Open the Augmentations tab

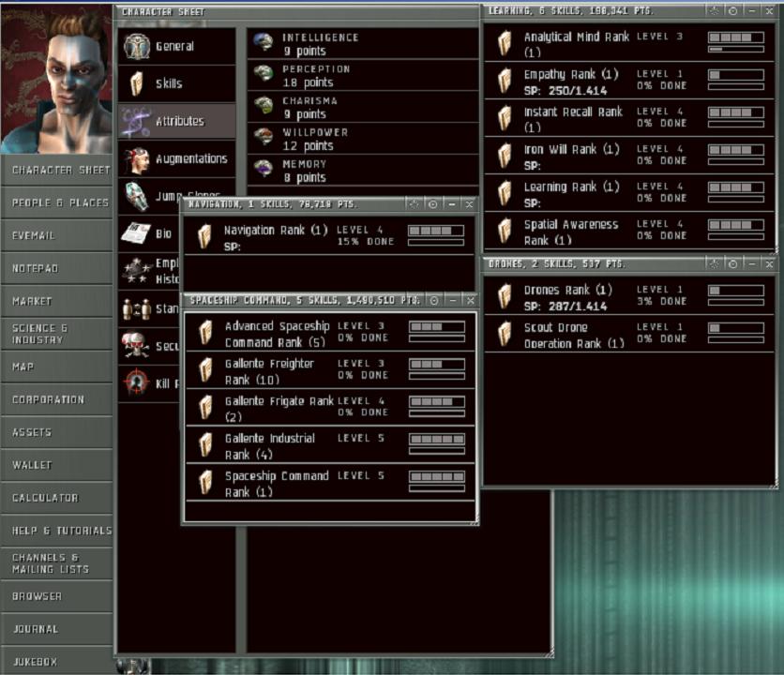[177, 158]
